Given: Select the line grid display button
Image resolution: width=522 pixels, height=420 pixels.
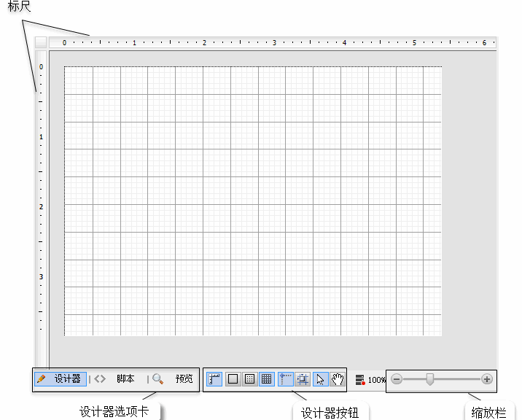Looking at the screenshot, I should point(267,379).
